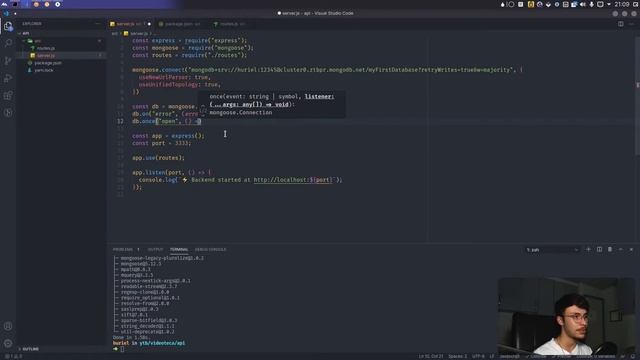Open the Debug Console panel tab
This screenshot has width=640, height=360.
210,249
